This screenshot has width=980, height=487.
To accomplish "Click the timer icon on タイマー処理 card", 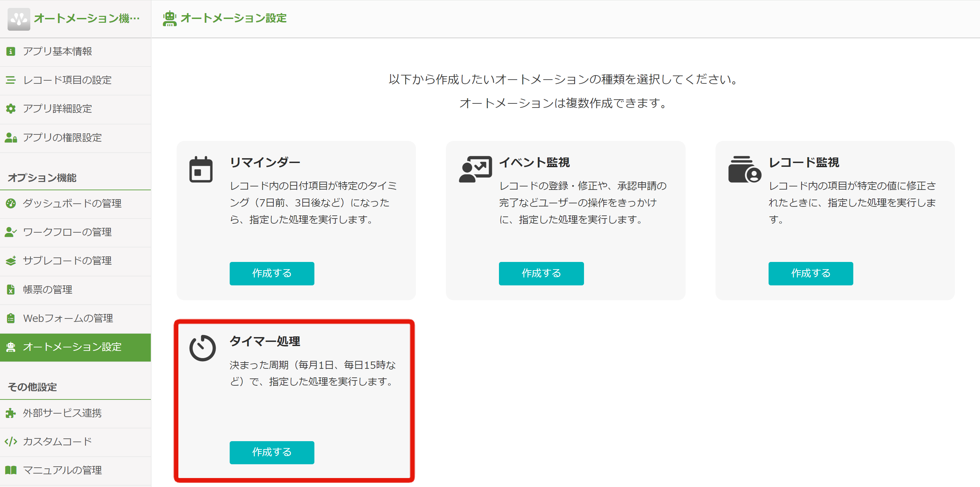I will tap(203, 348).
